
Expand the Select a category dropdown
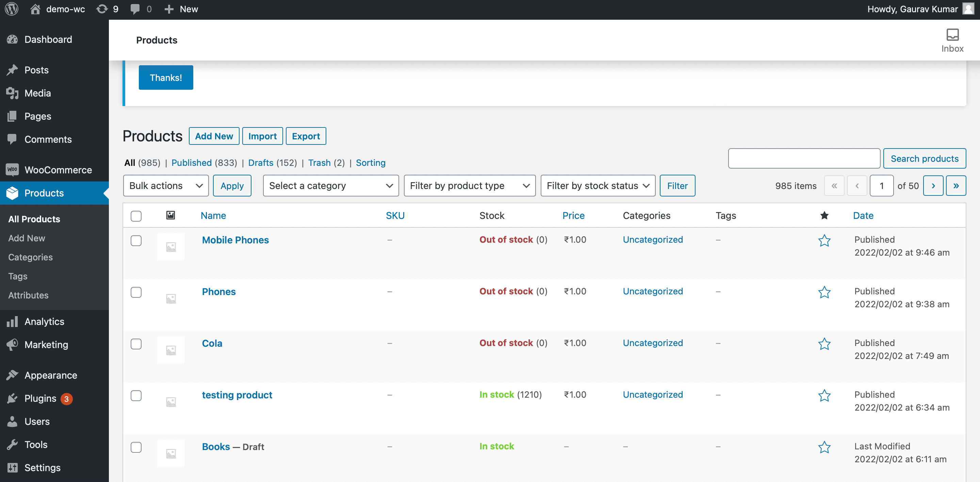click(x=330, y=186)
